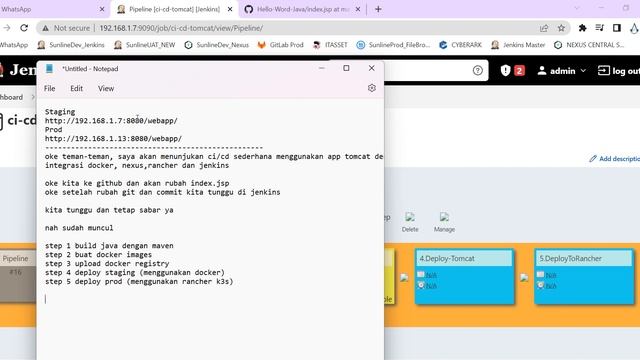Image resolution: width=640 pixels, height=360 pixels.
Task: Click the Jenkins help question mark icon
Action: tap(478, 71)
